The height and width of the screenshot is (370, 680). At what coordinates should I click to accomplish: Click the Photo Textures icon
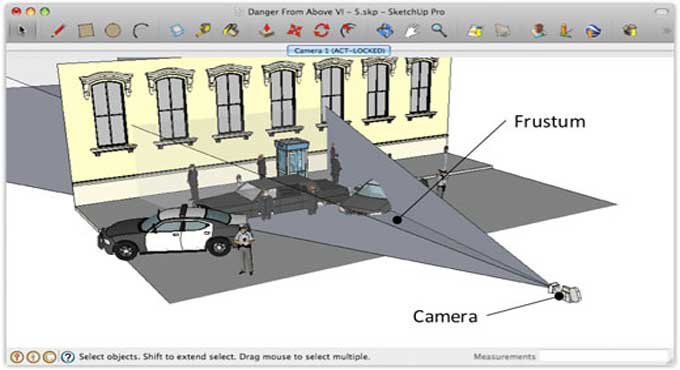point(566,31)
